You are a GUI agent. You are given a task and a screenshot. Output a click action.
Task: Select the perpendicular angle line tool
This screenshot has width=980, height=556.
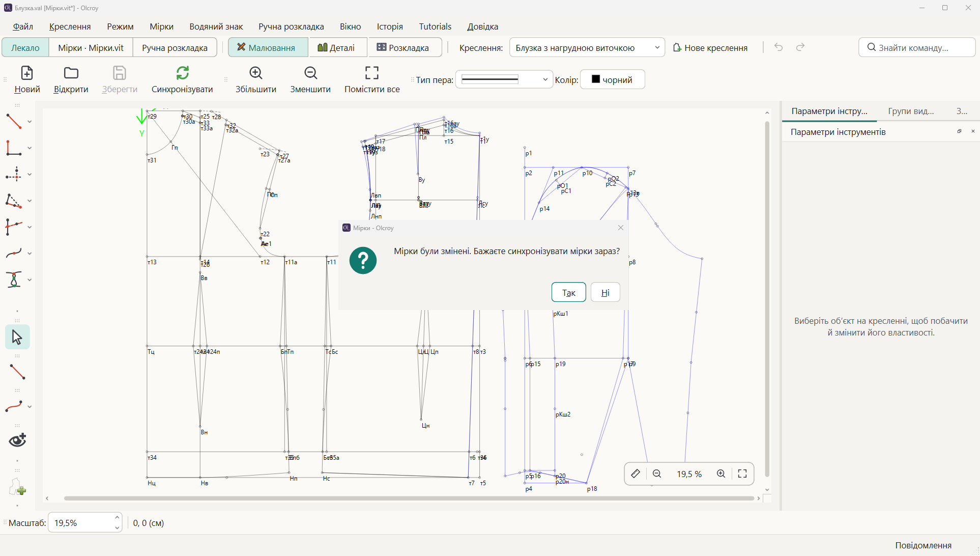14,148
